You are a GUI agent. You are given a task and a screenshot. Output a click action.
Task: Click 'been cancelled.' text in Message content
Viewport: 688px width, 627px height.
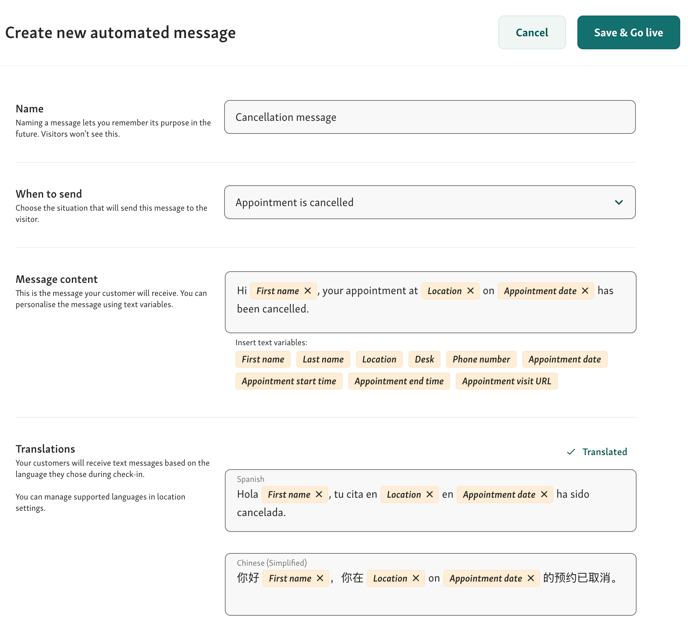point(272,309)
